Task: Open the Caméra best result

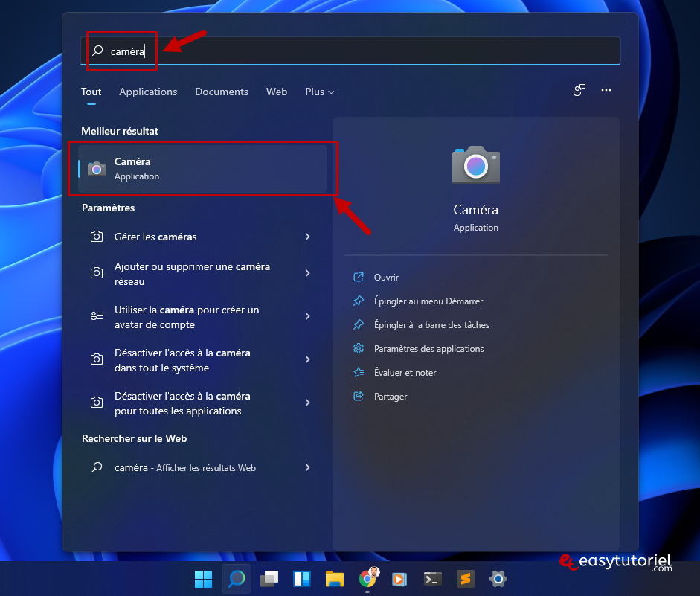Action: [x=202, y=169]
